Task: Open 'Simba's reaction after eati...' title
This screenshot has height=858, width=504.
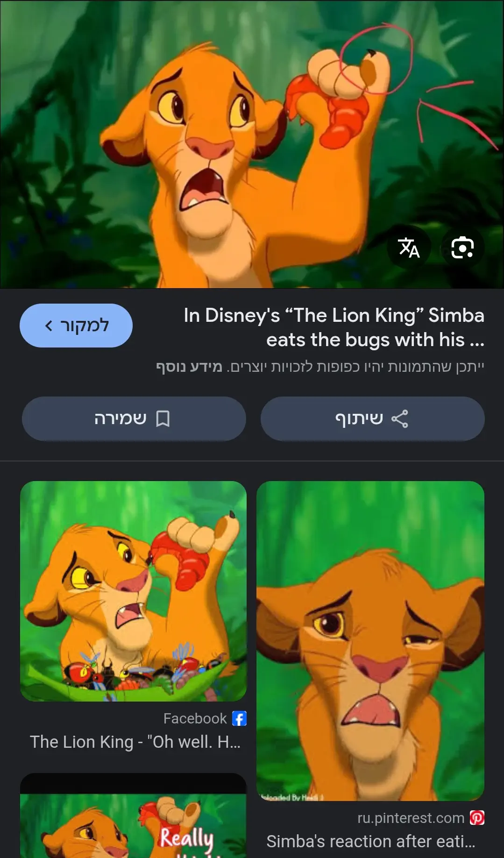Action: [x=371, y=841]
